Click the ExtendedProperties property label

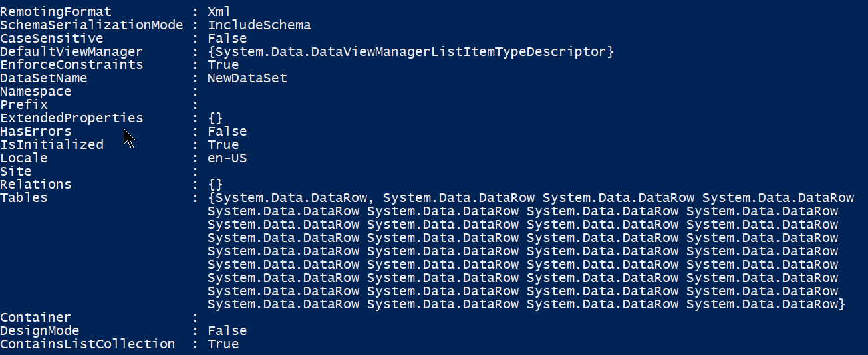[x=71, y=118]
